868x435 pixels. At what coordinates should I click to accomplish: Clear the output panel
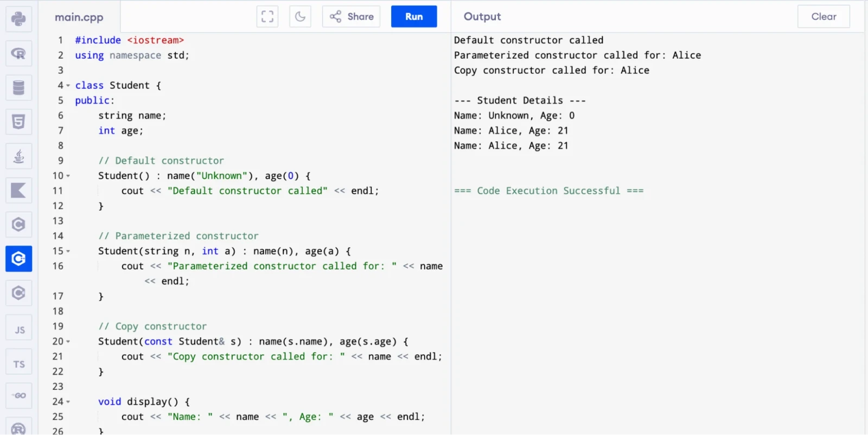tap(824, 16)
